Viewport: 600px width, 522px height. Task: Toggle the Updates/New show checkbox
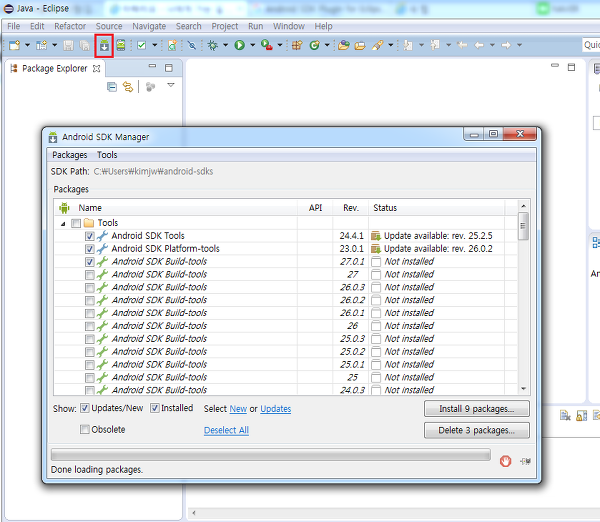point(85,408)
